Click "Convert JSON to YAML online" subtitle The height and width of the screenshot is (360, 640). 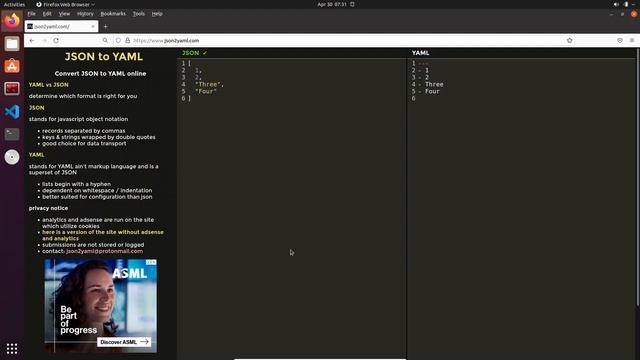click(100, 74)
